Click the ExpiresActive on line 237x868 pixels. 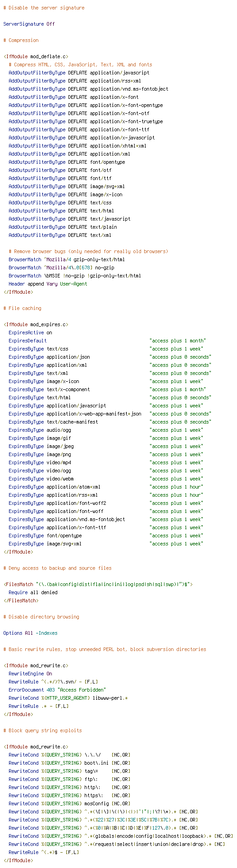[x=30, y=332]
